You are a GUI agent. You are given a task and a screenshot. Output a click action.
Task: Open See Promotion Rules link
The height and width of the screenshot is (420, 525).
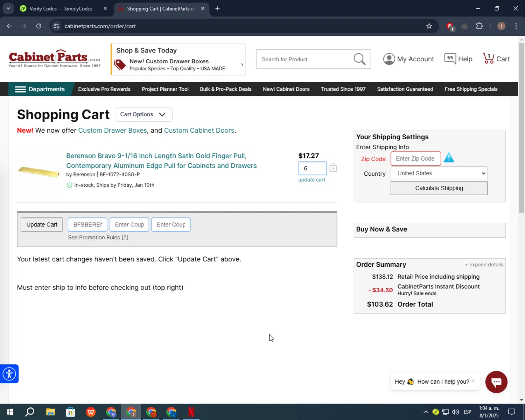(x=98, y=237)
